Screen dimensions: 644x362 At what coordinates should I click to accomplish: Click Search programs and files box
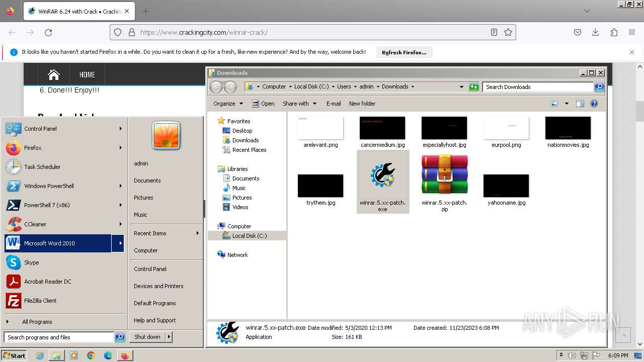[59, 337]
